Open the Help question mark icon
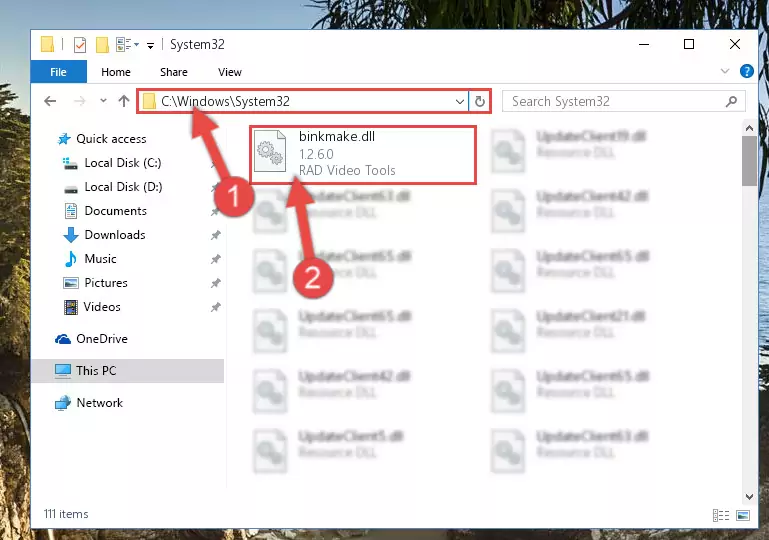 click(746, 71)
